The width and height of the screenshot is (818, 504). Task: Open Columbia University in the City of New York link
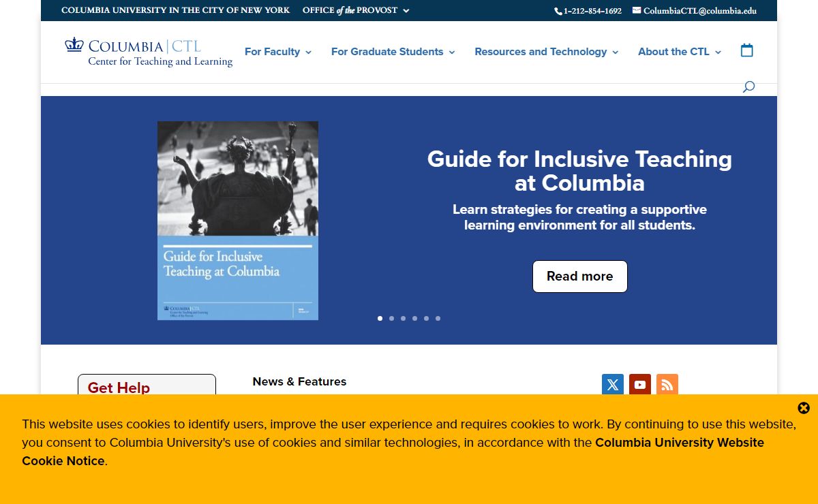175,10
